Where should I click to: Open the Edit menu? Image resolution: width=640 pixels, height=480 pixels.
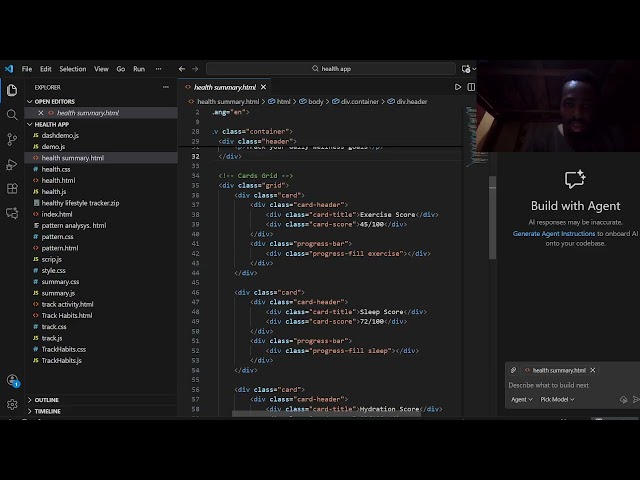tap(46, 69)
